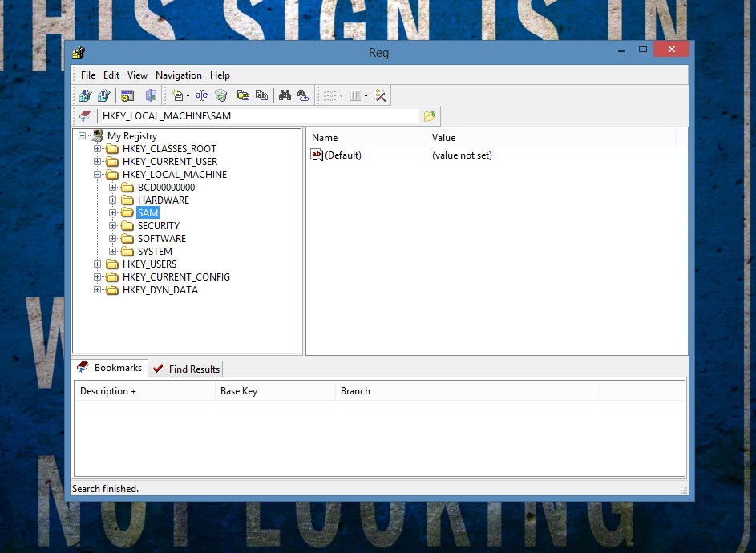Viewport: 756px width, 553px height.
Task: Select HKEY_CLASSES_ROOT in the tree
Action: (x=169, y=149)
